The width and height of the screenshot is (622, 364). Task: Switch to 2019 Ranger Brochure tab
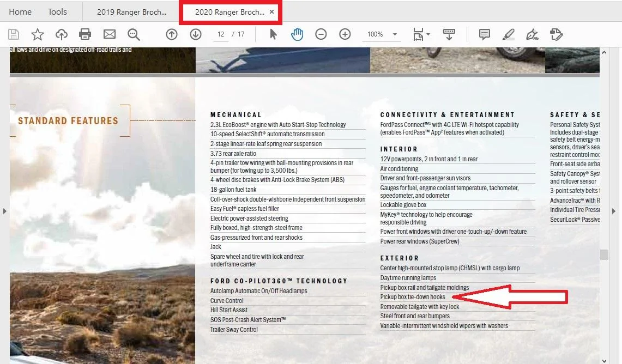[x=132, y=13]
